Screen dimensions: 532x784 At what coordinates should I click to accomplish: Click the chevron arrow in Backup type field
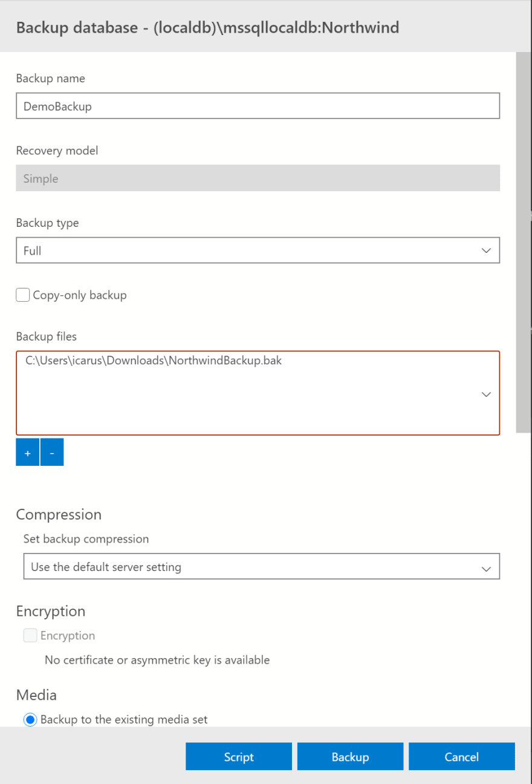pyautogui.click(x=486, y=250)
